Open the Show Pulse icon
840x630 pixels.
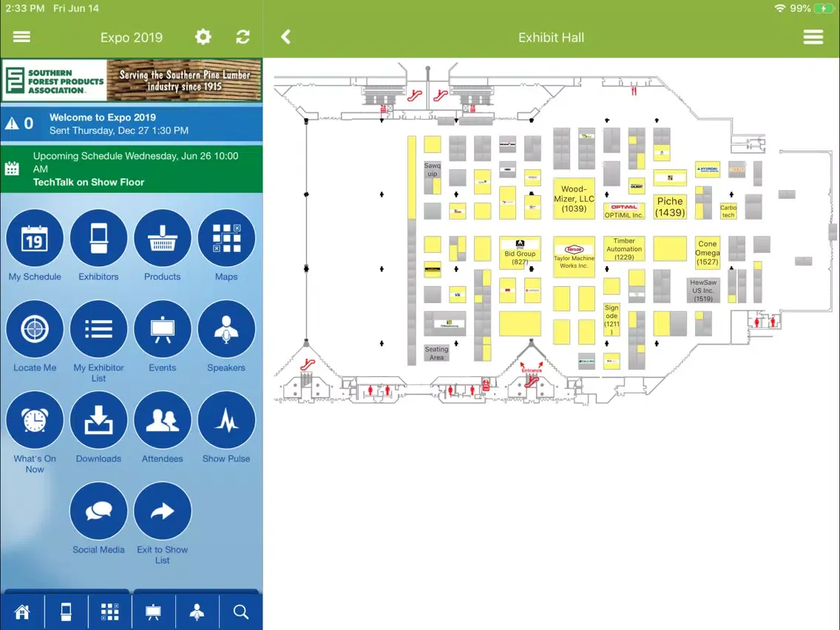226,420
